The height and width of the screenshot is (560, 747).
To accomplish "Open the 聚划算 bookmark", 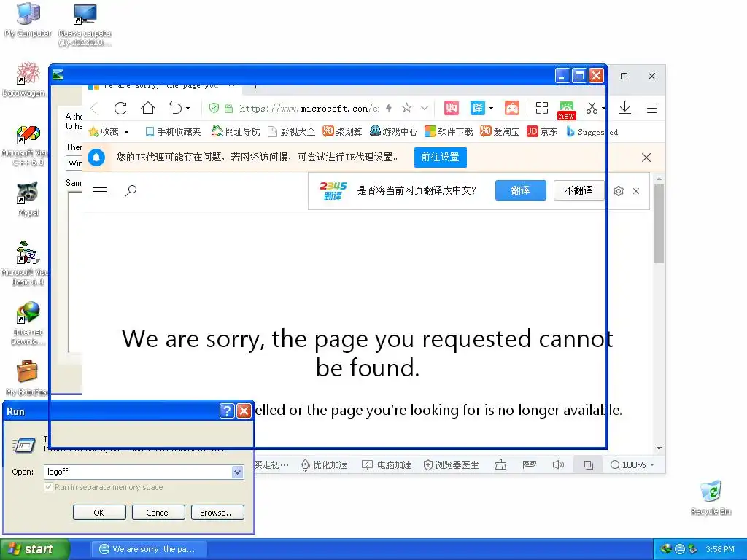I will point(342,131).
